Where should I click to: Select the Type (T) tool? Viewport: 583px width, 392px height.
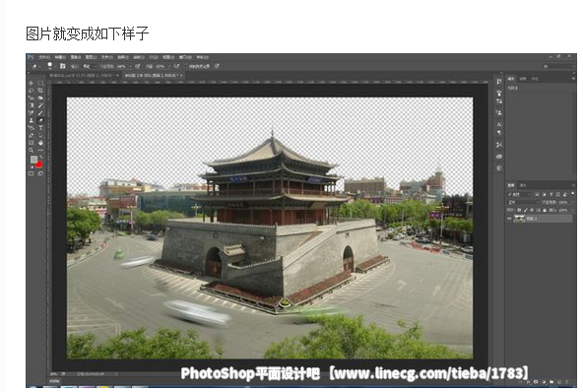tap(40, 128)
